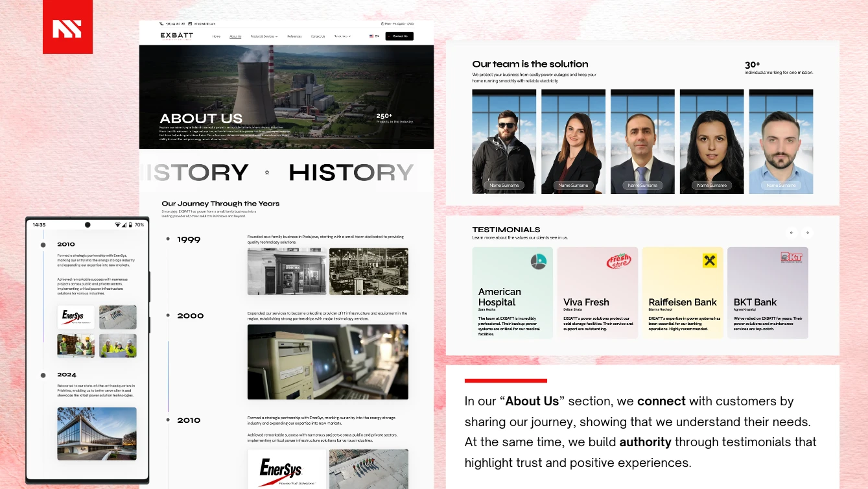This screenshot has height=489, width=868.
Task: Open the team photo of the woman in a blazer
Action: tap(574, 141)
